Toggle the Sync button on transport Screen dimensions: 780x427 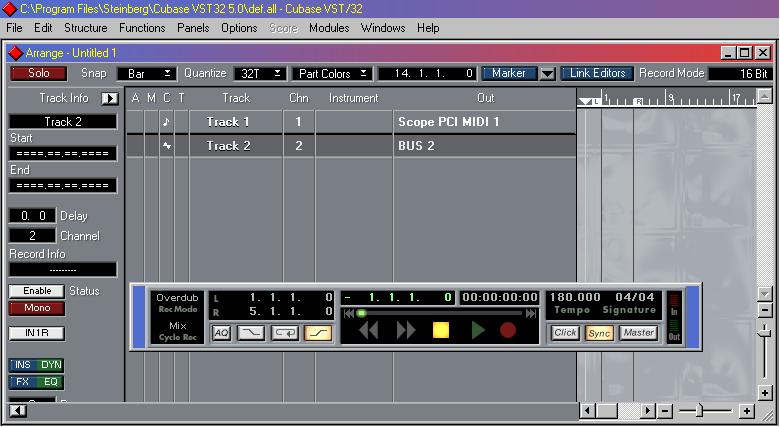click(x=599, y=333)
